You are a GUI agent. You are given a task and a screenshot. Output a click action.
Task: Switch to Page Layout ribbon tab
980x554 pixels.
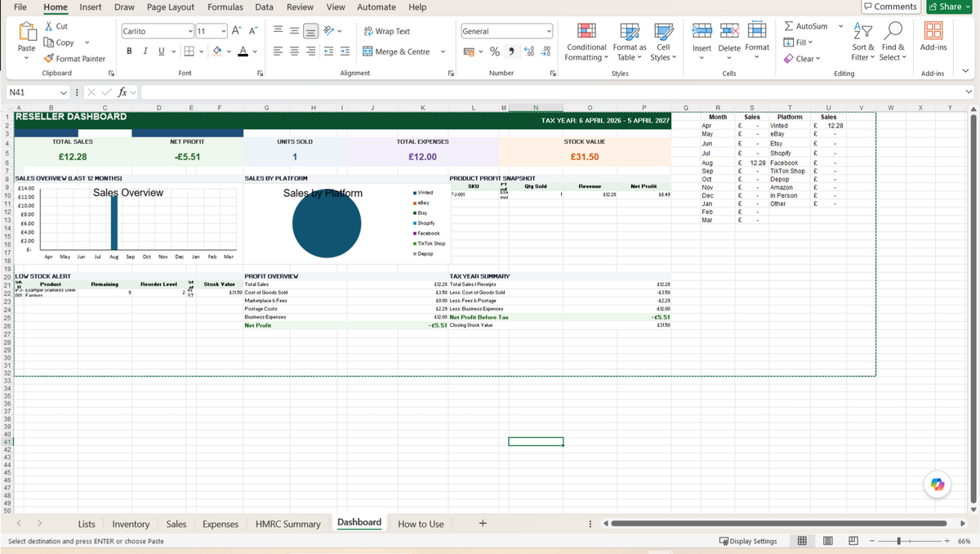[x=171, y=7]
